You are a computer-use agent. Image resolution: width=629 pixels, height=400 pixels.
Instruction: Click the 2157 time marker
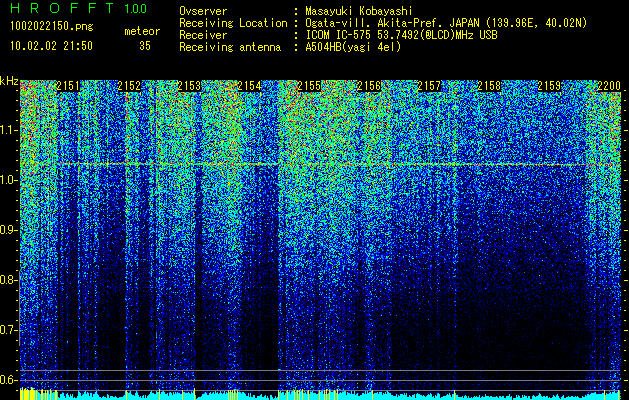coord(429,86)
